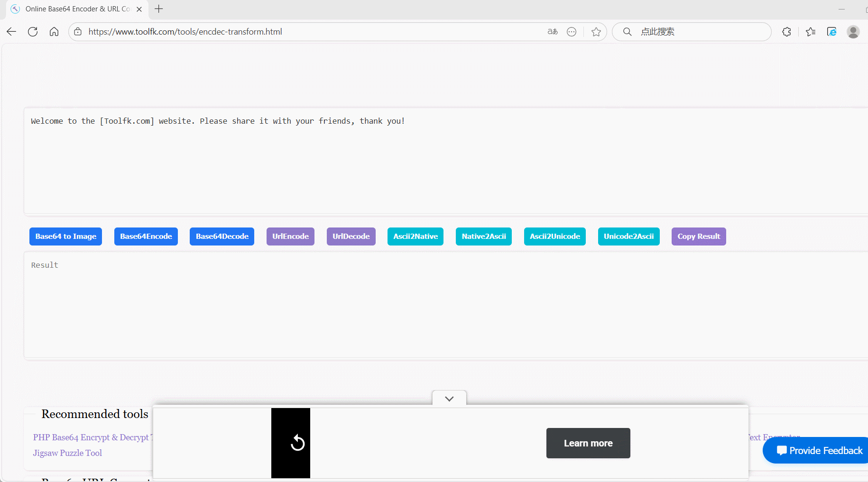
Task: Run UrlDecode on the input
Action: point(351,236)
